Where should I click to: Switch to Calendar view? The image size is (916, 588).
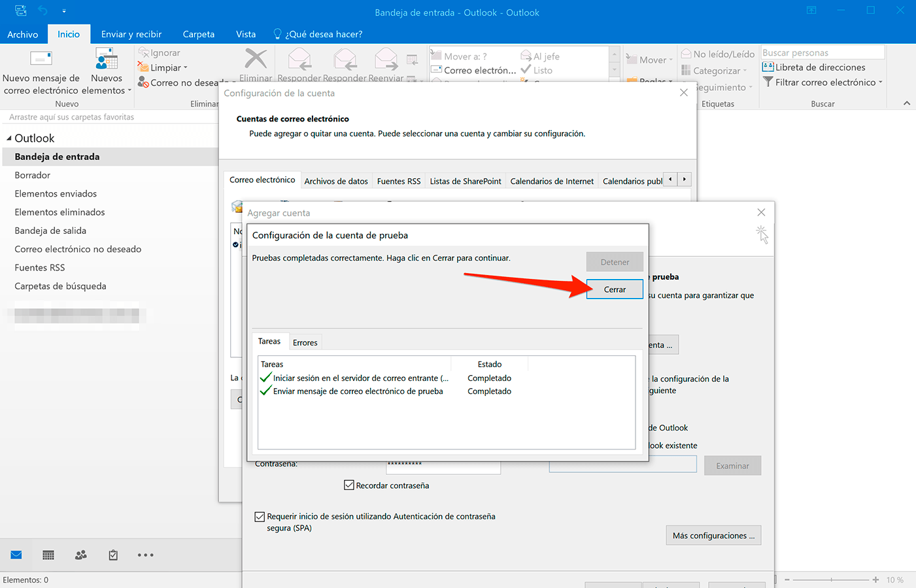coord(47,555)
